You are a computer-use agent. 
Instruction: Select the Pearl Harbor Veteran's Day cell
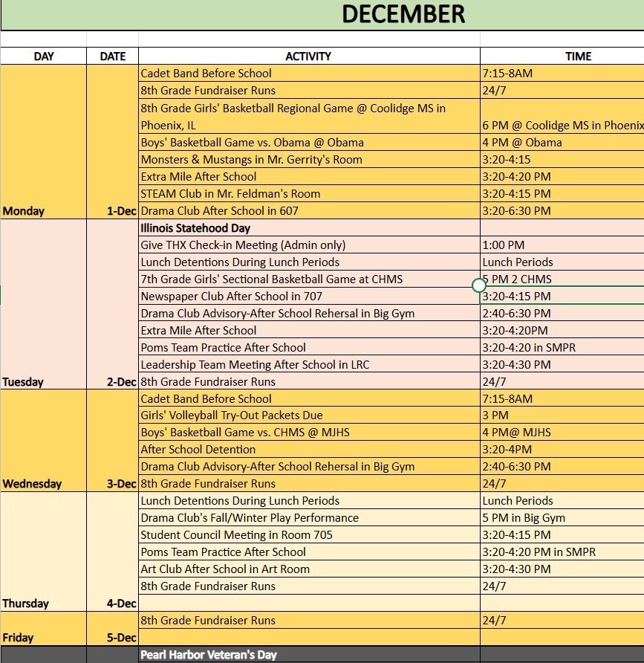pyautogui.click(x=308, y=655)
